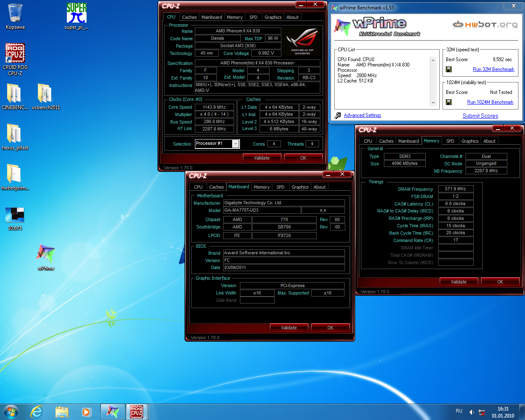Click the DRAM Frequency value 571.9 MHz
The height and width of the screenshot is (420, 525).
455,189
